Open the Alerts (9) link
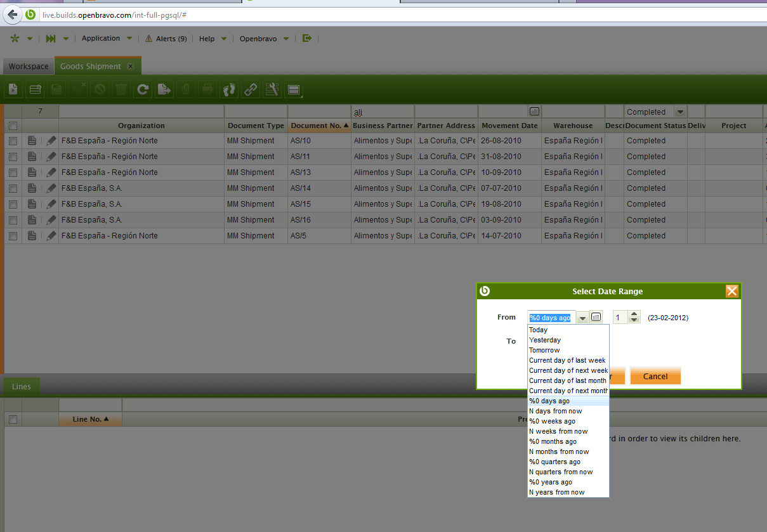The height and width of the screenshot is (532, 767). [166, 39]
